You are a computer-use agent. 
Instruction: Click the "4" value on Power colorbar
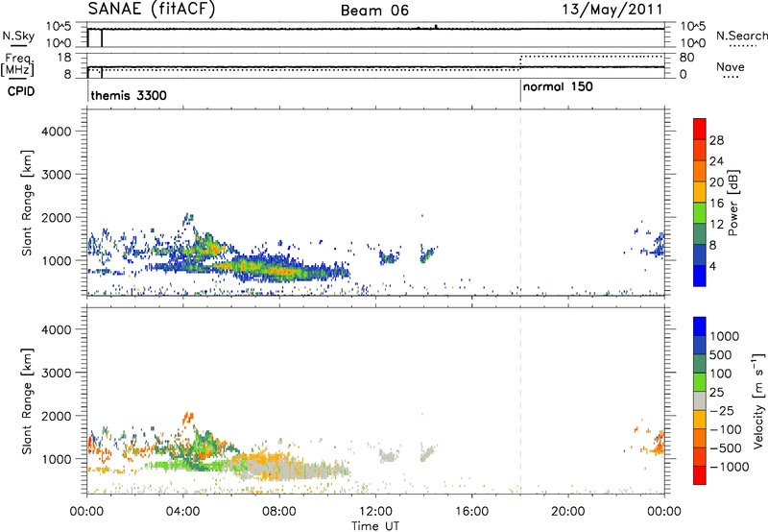tap(712, 266)
